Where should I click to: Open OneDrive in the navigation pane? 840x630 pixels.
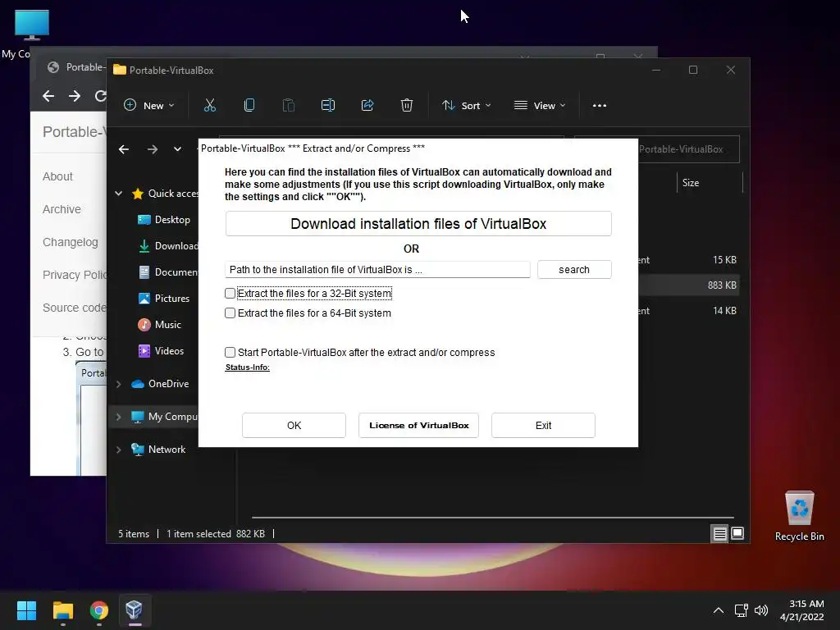(160, 384)
